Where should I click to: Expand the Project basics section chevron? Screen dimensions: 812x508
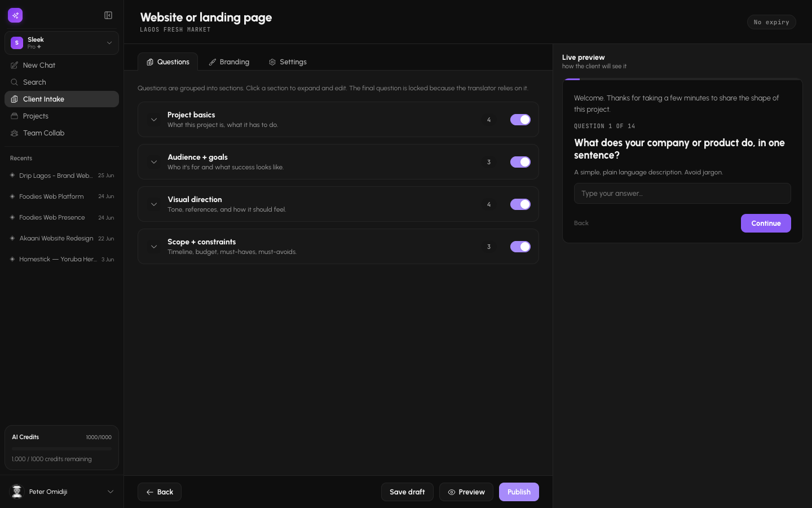click(x=154, y=120)
